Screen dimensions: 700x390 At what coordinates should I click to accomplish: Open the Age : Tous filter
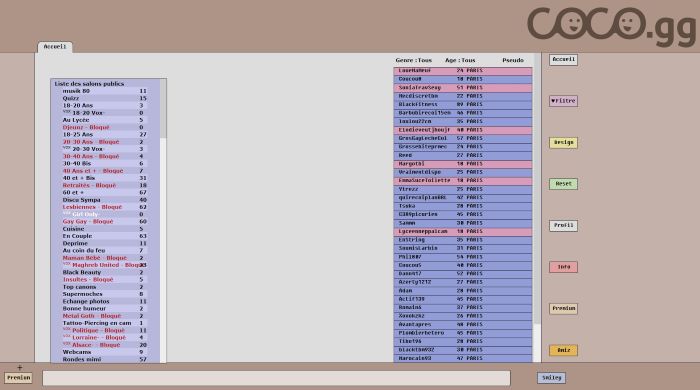[460, 60]
